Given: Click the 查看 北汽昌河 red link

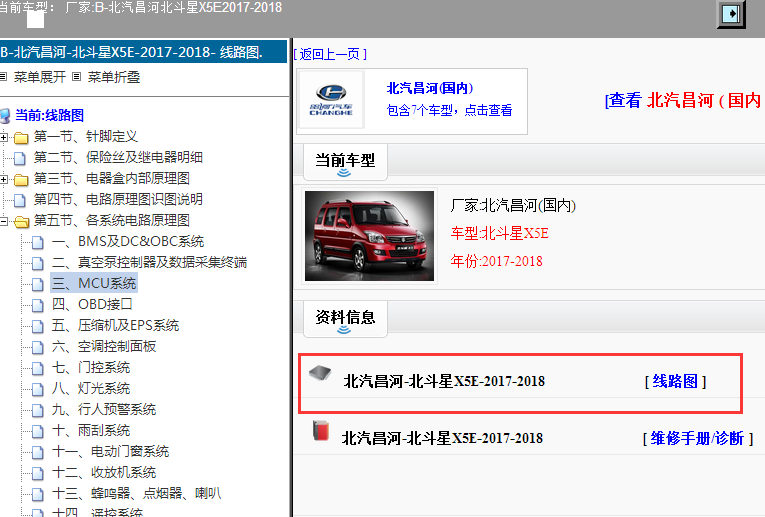Looking at the screenshot, I should [x=684, y=100].
